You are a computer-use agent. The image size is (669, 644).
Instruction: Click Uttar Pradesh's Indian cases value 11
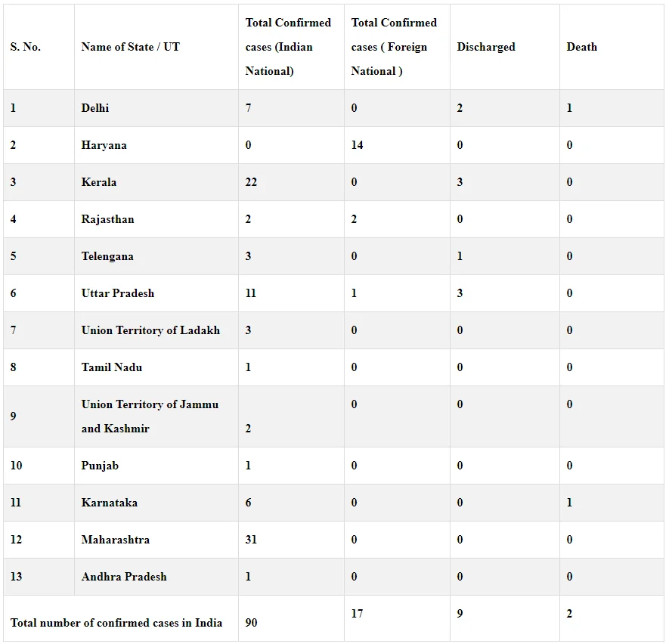251,293
